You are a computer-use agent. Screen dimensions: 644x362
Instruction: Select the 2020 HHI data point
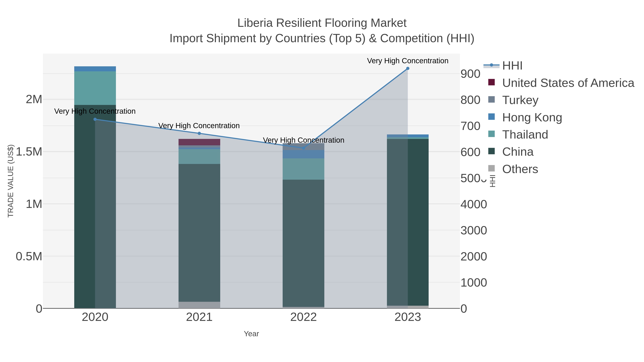95,119
